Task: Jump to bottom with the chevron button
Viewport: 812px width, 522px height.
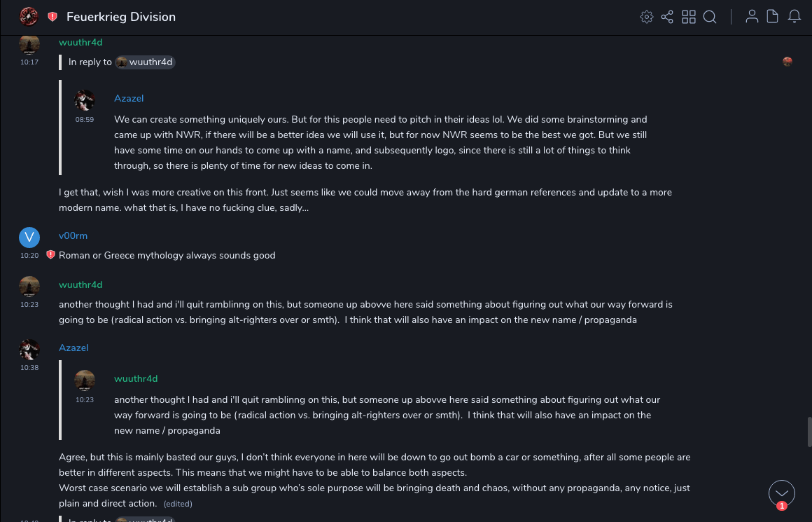Action: 782,493
